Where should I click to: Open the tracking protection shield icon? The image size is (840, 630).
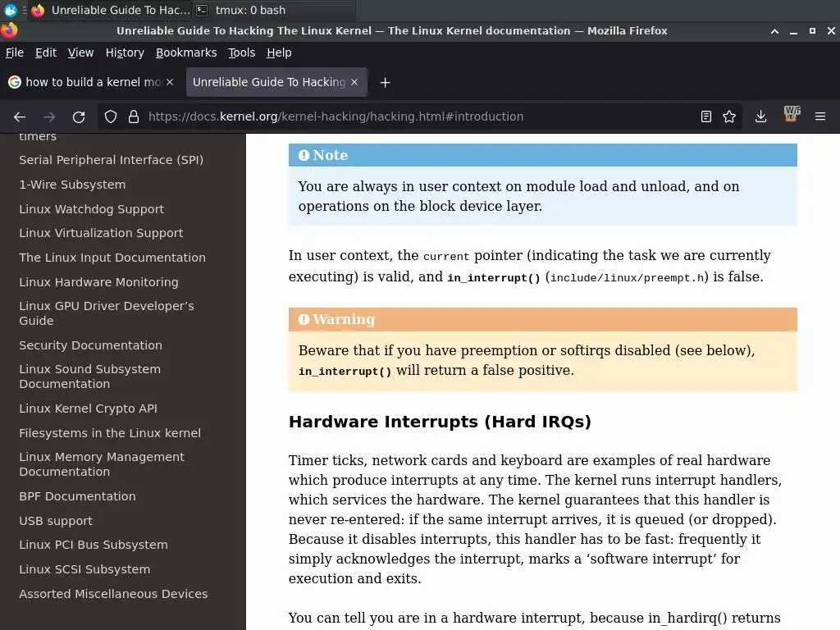pyautogui.click(x=111, y=116)
